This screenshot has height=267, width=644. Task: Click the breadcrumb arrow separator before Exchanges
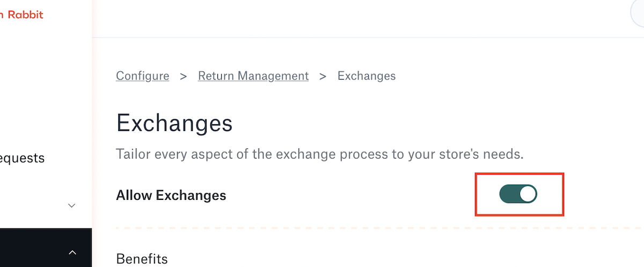pos(323,76)
